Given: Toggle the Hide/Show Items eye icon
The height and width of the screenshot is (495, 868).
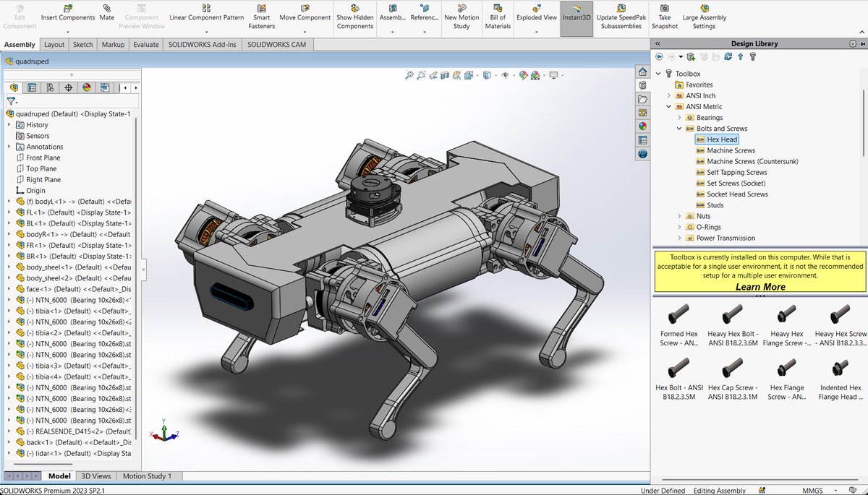Looking at the screenshot, I should (x=504, y=75).
